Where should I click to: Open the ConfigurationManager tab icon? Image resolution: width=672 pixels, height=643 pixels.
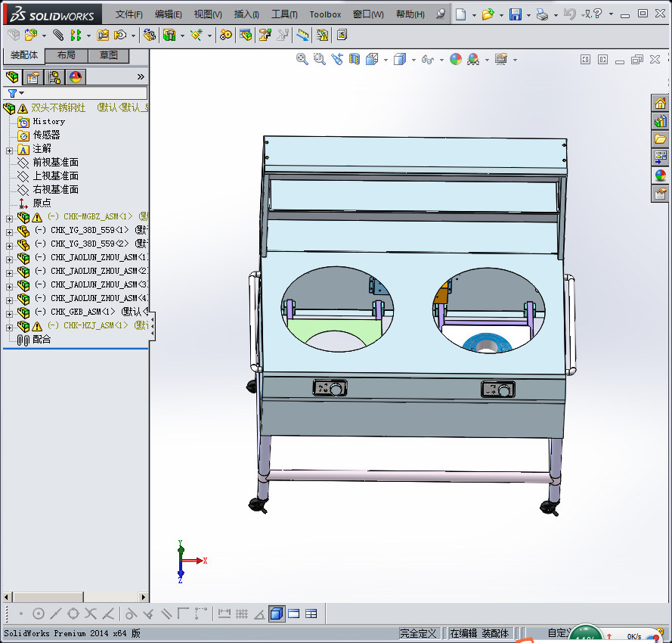click(x=54, y=76)
